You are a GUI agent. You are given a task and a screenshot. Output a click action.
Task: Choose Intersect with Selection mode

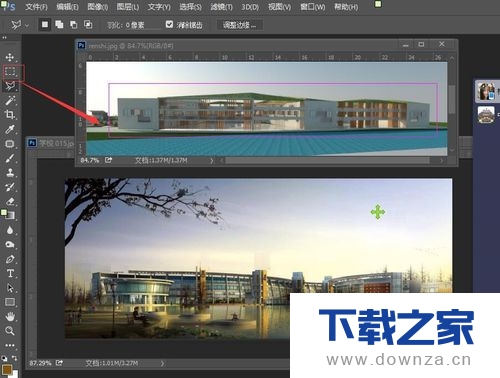(x=88, y=24)
